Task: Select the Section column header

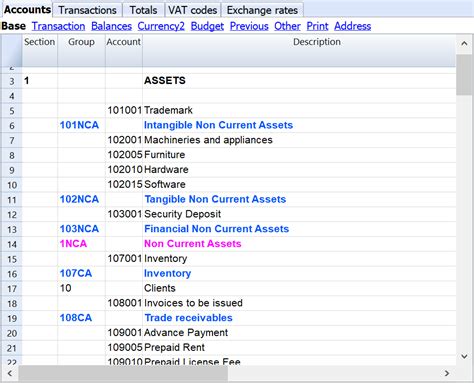Action: (x=40, y=50)
